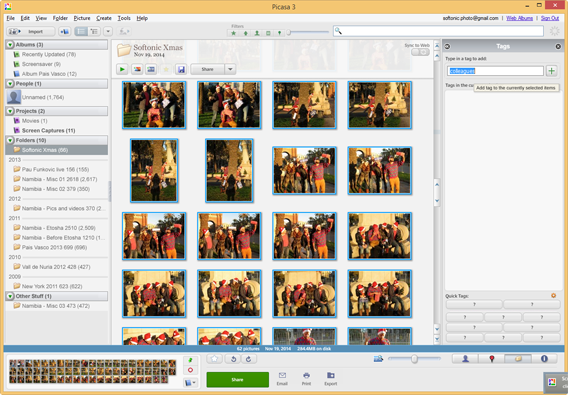Open the Edit menu
This screenshot has height=395, width=568.
[25, 18]
